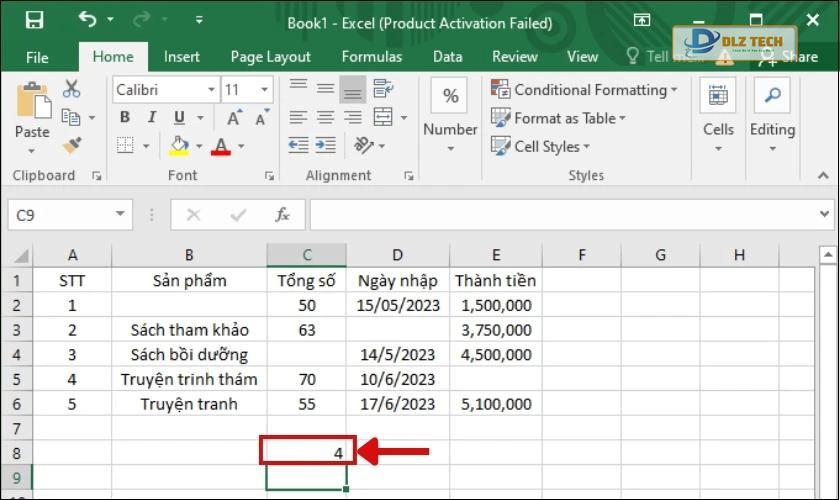Click the Borders icon

click(x=125, y=145)
